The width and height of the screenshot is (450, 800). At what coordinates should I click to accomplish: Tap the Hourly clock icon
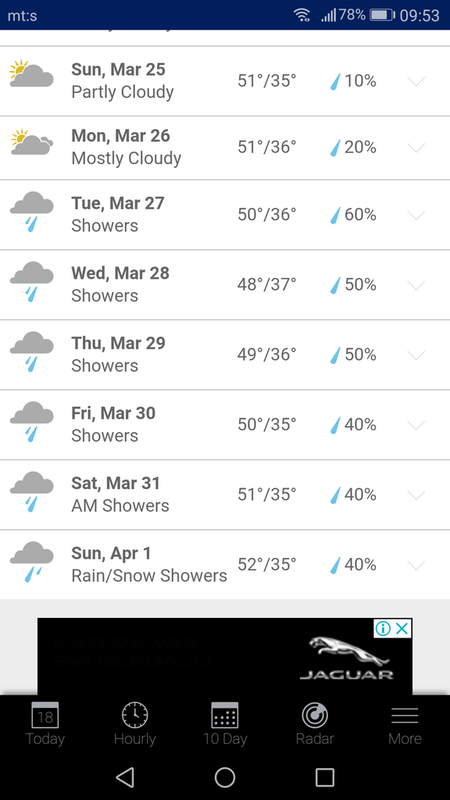pyautogui.click(x=135, y=715)
